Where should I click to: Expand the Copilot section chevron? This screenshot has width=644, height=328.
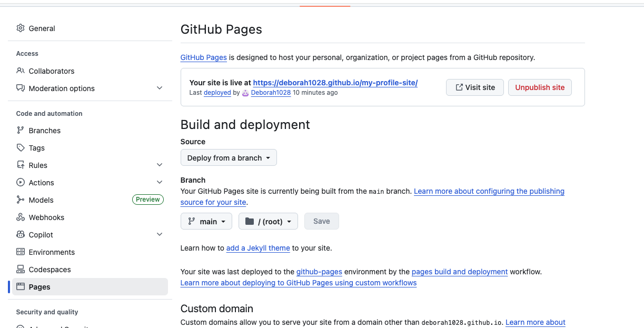click(x=160, y=235)
